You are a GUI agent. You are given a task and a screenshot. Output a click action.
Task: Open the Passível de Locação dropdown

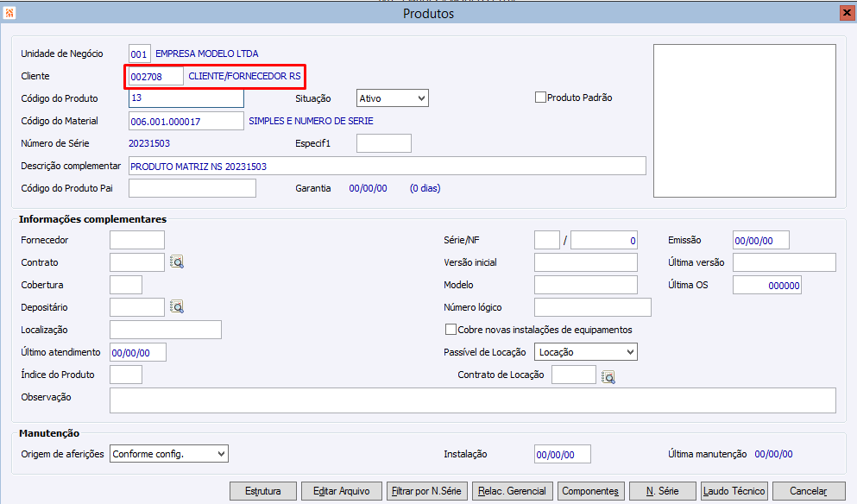pos(586,352)
